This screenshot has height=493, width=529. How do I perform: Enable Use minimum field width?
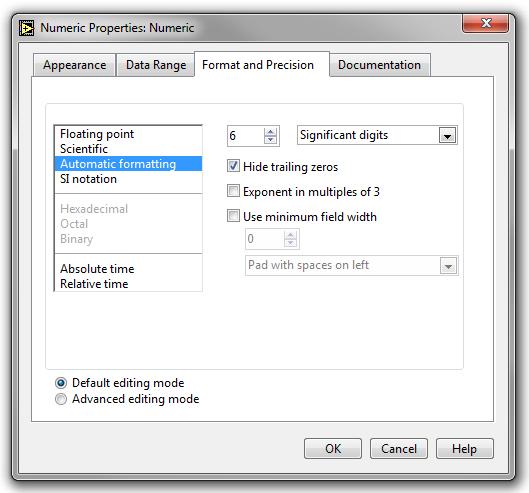(x=233, y=216)
